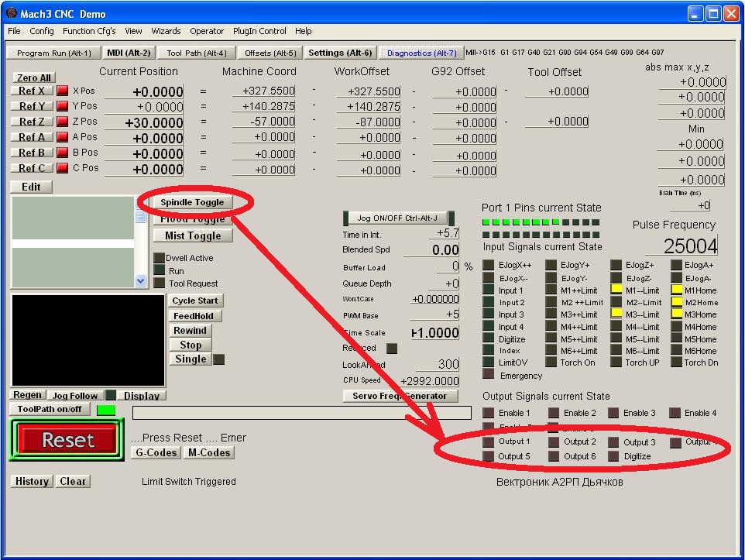
Task: Click the red LED beside Ref C
Action: coord(62,168)
